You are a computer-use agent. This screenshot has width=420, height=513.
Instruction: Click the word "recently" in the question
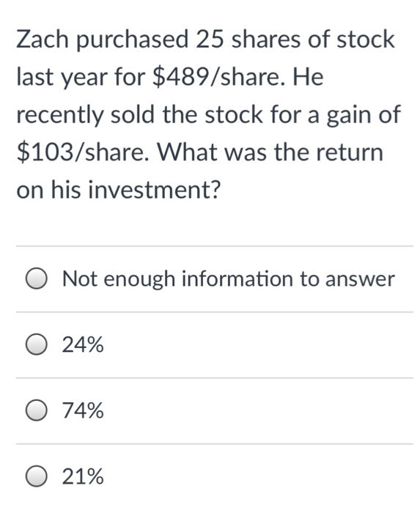(59, 116)
